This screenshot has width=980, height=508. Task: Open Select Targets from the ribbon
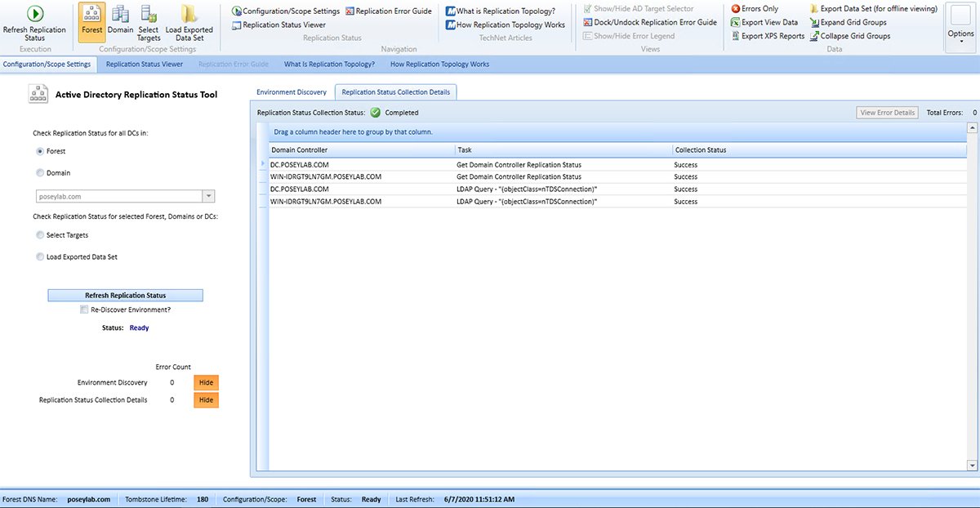149,15
